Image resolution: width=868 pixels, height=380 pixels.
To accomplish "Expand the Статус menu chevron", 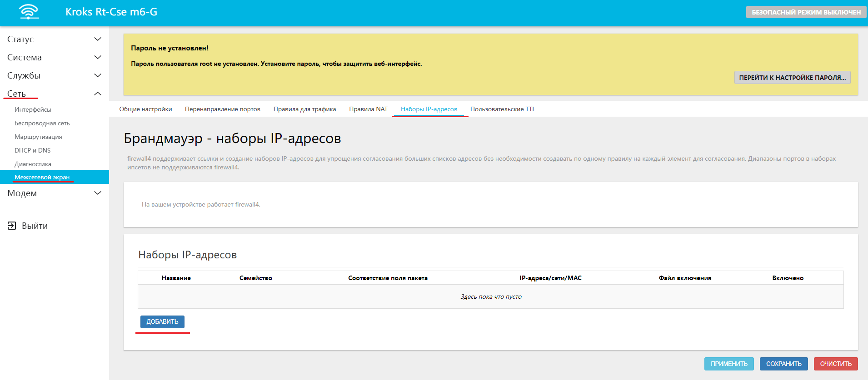I will click(x=97, y=39).
